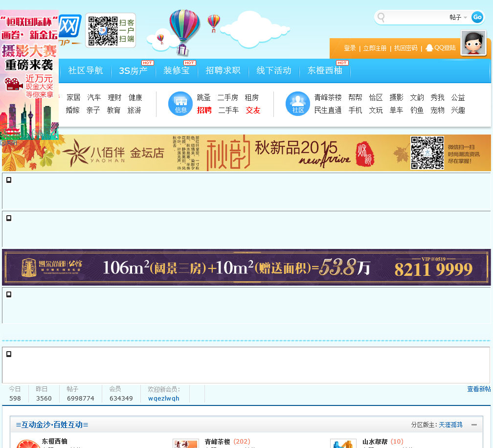Viewport: 493px width, 448px height.
Task: Open the 手机 community link
Action: click(x=355, y=111)
